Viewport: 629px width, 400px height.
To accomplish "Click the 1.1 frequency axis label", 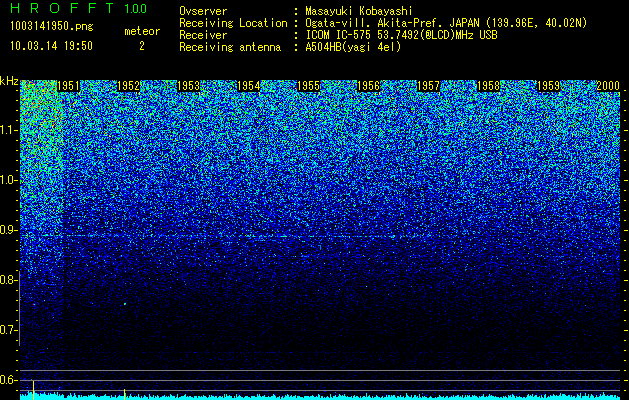I will point(8,130).
